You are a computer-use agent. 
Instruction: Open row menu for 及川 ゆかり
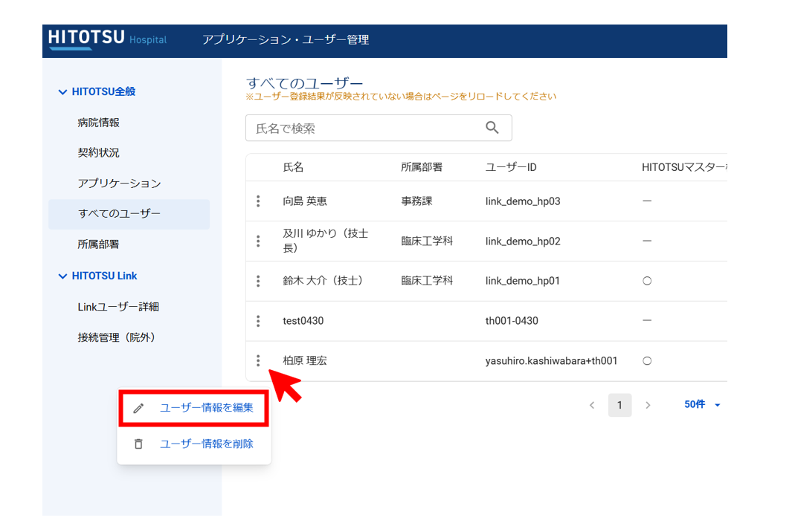(258, 241)
